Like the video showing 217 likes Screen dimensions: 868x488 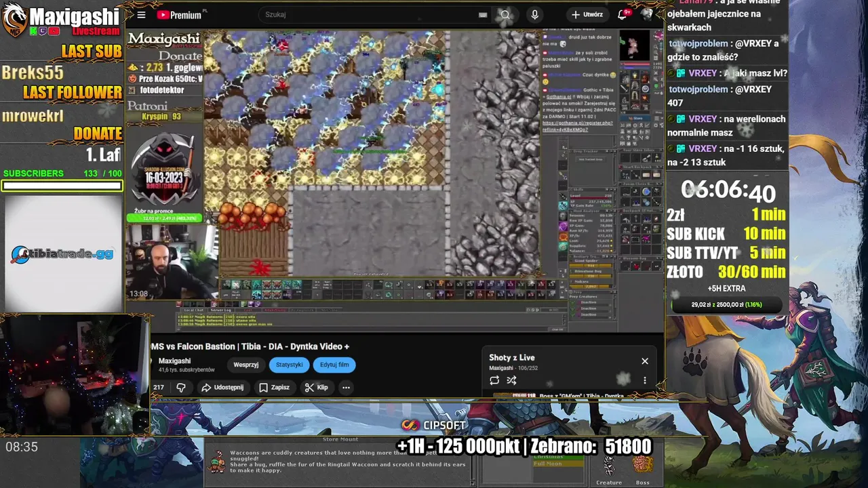[x=158, y=388]
